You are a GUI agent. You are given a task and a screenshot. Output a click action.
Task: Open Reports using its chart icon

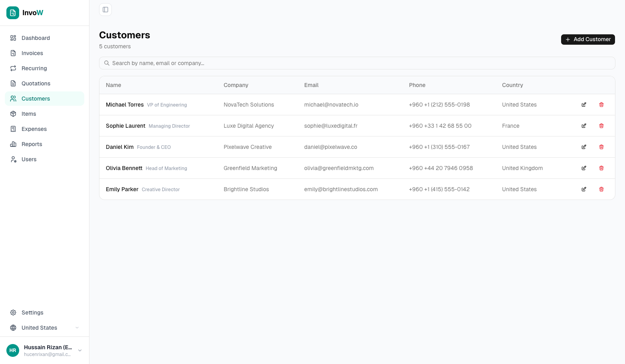[x=13, y=144]
